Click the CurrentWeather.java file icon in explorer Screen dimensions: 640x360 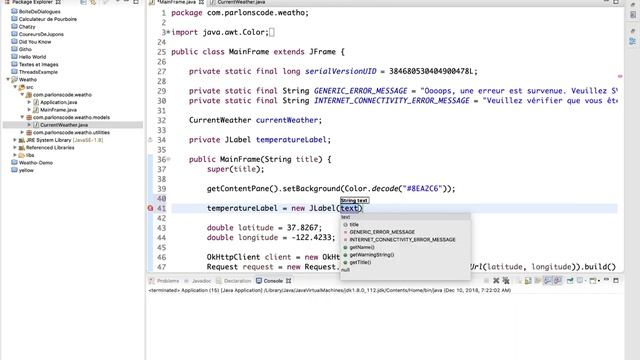click(36, 125)
